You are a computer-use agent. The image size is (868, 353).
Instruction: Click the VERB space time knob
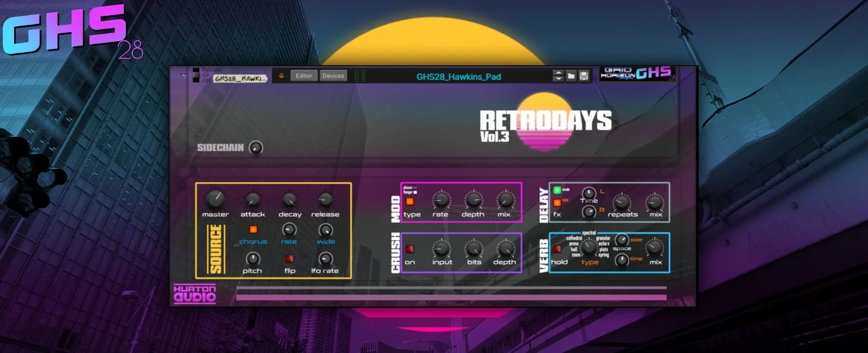(622, 260)
